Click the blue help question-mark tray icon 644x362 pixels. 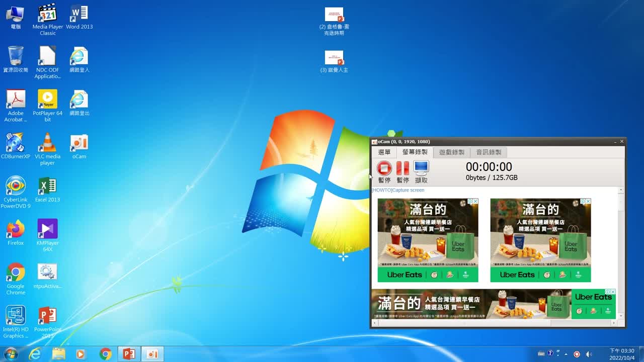click(x=550, y=353)
